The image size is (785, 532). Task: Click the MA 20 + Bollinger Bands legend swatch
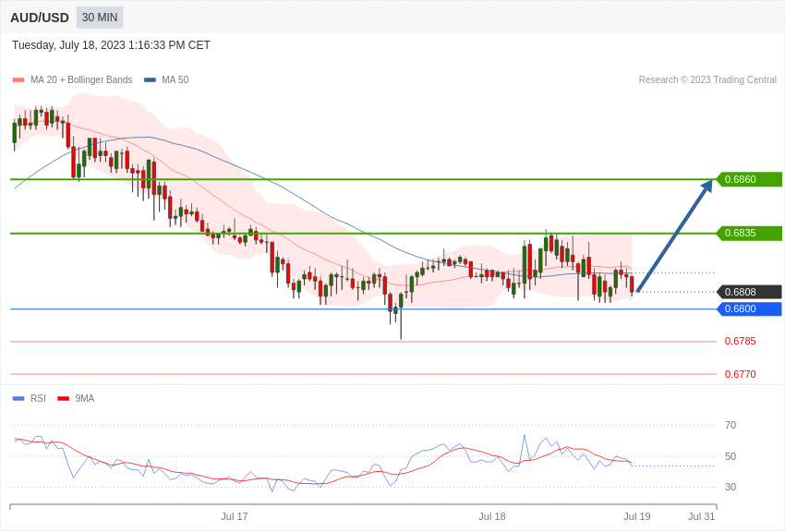pyautogui.click(x=18, y=80)
